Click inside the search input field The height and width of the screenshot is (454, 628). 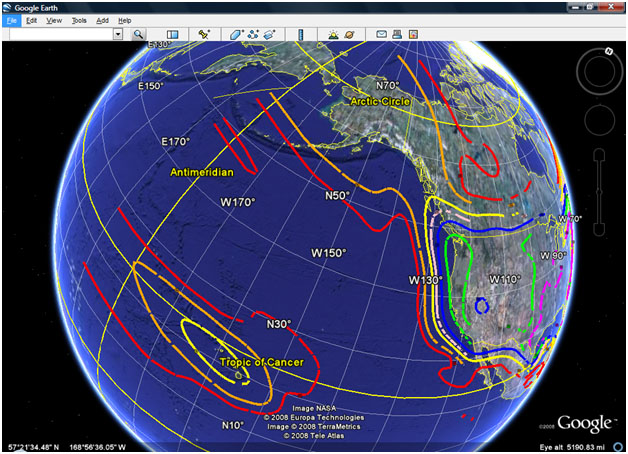62,34
